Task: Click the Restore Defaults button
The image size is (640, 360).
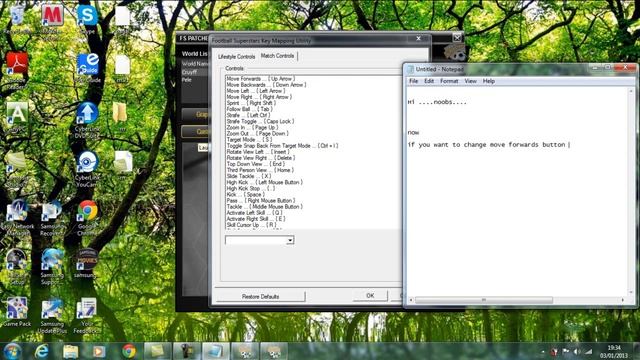Action: coord(260,296)
